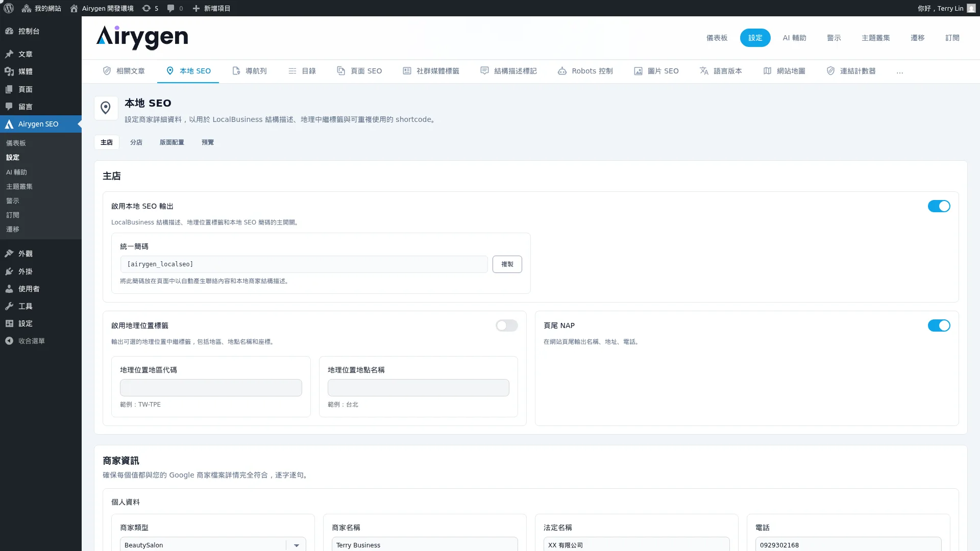Switch to the 主店 sub-tab
Image resolution: width=980 pixels, height=551 pixels.
[107, 142]
